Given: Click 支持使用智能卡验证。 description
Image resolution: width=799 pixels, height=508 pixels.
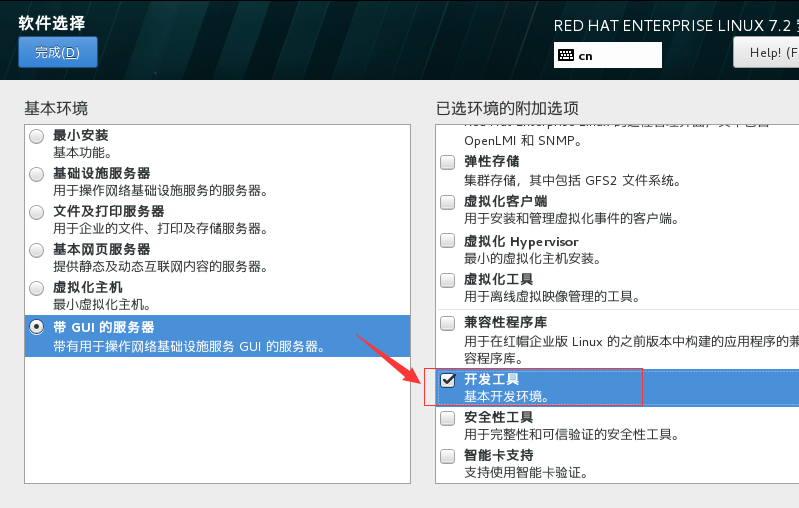Looking at the screenshot, I should point(526,472).
